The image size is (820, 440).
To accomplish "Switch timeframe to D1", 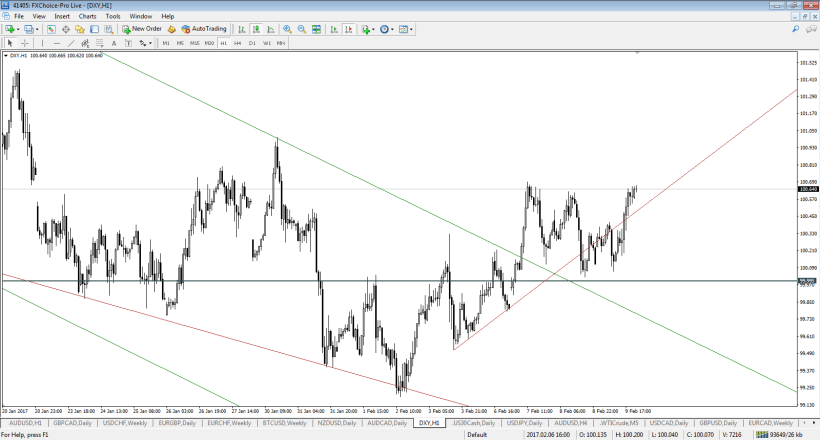I will pos(252,43).
